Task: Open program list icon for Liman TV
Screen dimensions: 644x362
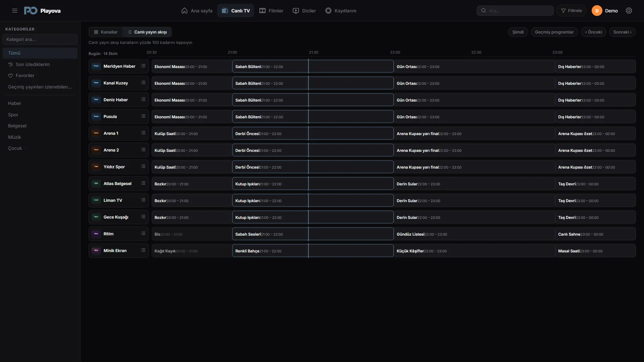Action: [x=143, y=200]
